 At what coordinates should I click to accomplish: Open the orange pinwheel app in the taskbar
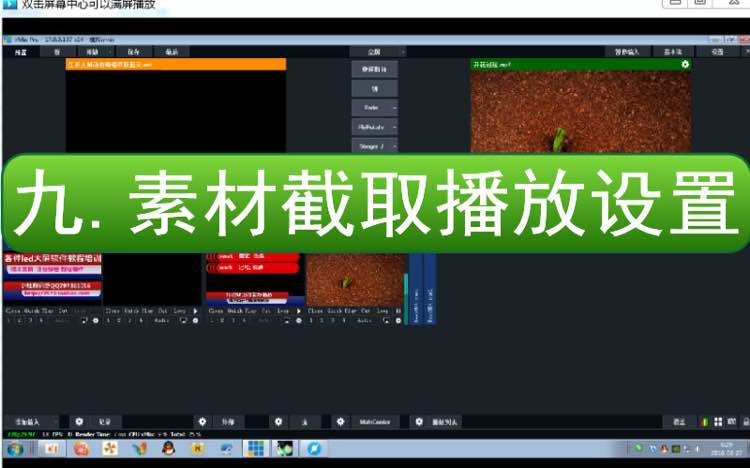(x=110, y=448)
